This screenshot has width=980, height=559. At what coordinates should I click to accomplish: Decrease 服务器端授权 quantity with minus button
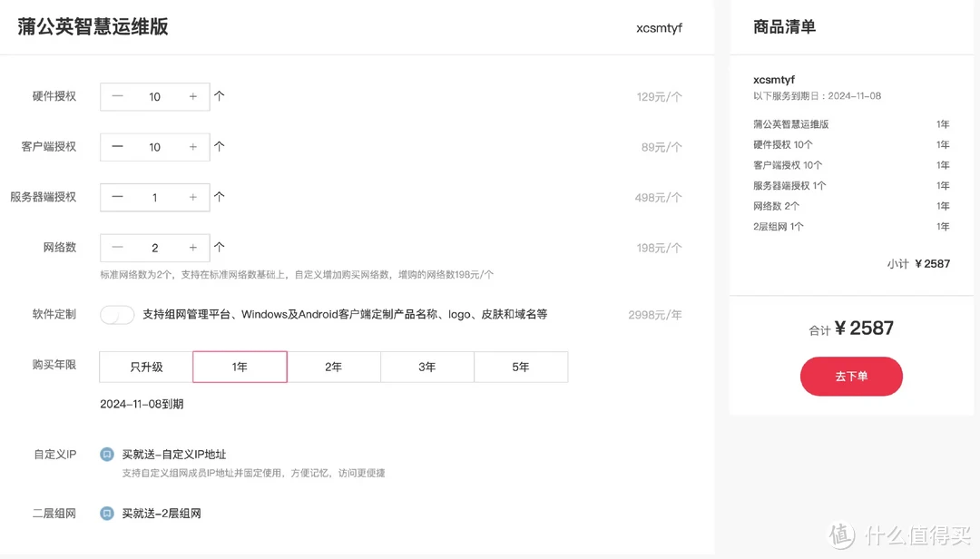(x=117, y=197)
